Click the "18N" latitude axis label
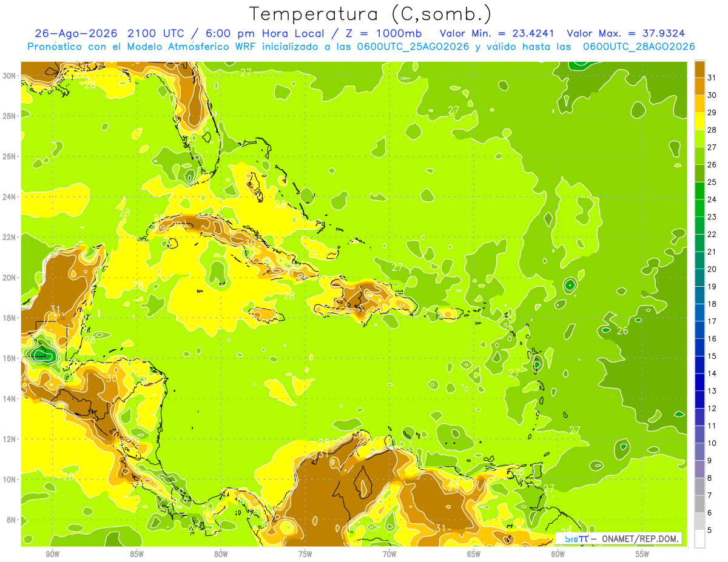728x562 pixels. click(x=9, y=318)
